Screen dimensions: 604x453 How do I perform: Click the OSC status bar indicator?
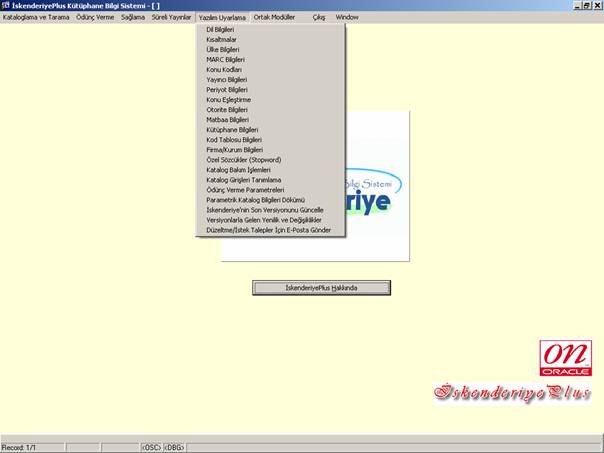[151, 448]
